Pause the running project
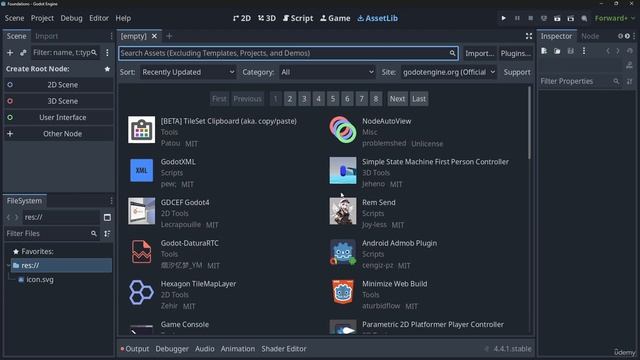Viewport: 640px width, 360px height. pyautogui.click(x=517, y=18)
